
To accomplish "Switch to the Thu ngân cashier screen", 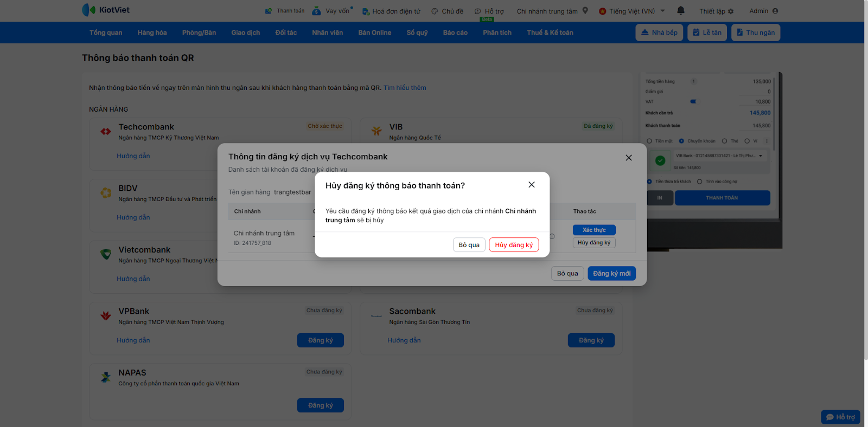I will click(x=756, y=33).
